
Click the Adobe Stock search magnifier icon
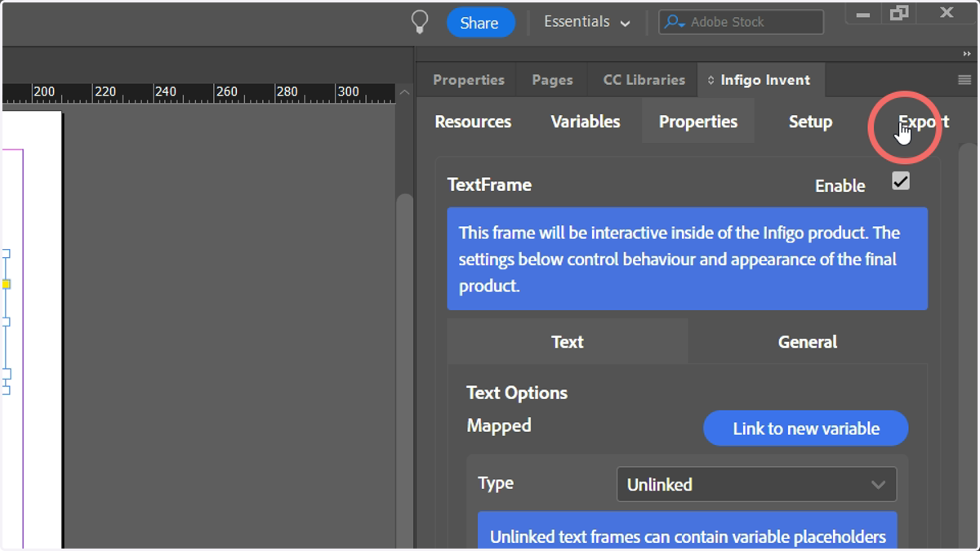pos(674,23)
